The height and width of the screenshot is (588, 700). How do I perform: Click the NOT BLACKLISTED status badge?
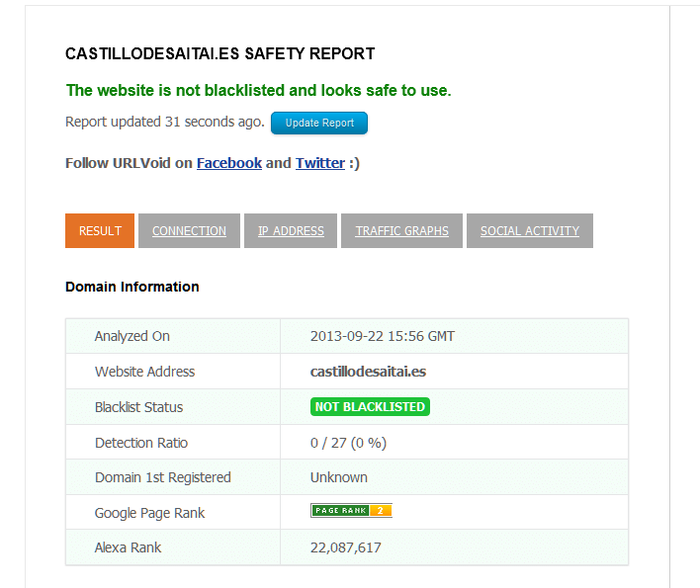tap(370, 407)
